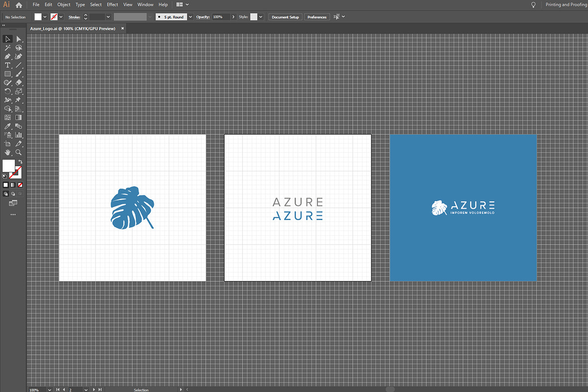Select the Lasso tool
This screenshot has width=588, height=392.
point(19,48)
